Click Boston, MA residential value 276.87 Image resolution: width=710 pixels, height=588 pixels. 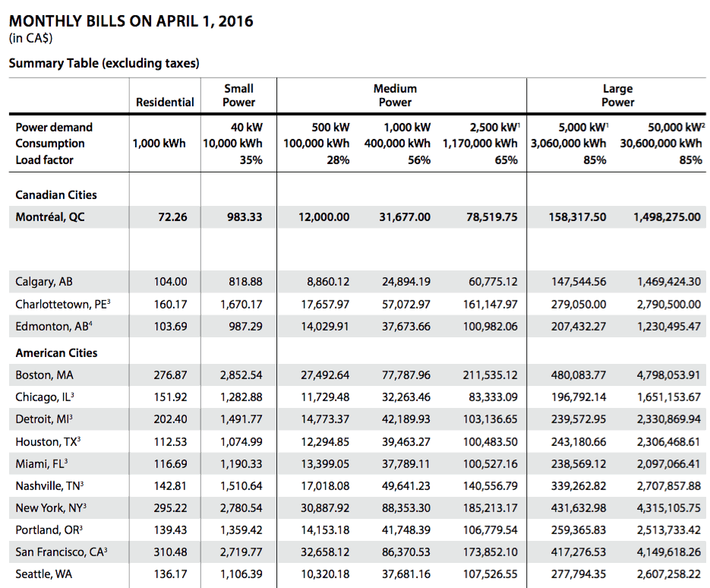[x=170, y=375]
